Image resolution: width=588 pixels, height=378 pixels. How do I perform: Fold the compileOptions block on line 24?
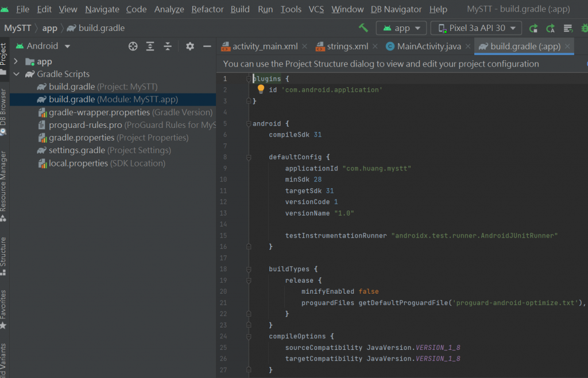[248, 337]
